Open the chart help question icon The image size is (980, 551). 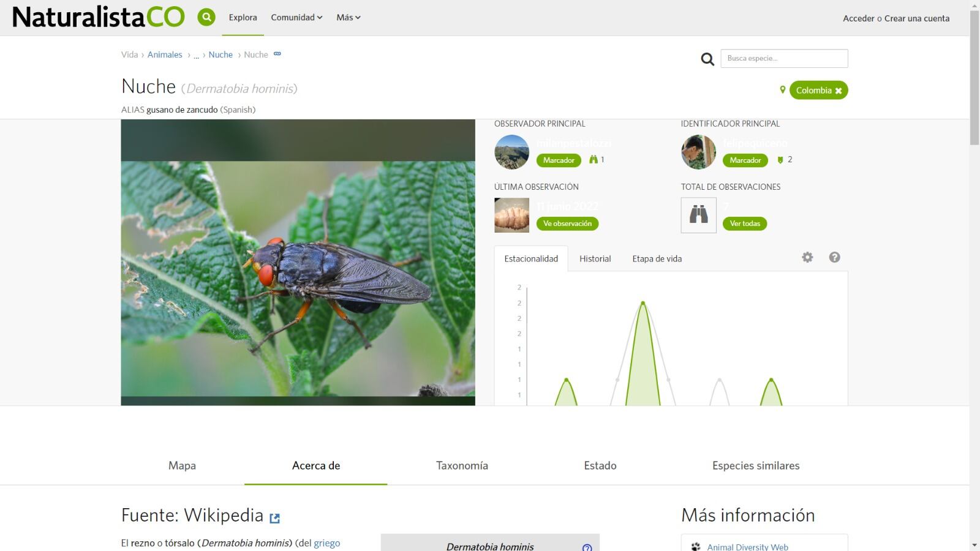pos(834,257)
